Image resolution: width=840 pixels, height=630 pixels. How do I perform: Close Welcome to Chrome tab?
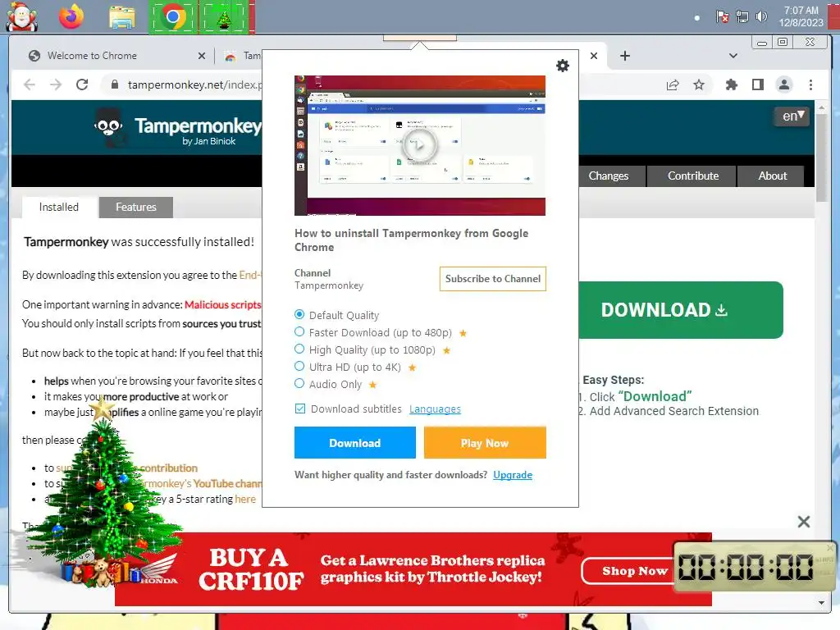coord(202,56)
